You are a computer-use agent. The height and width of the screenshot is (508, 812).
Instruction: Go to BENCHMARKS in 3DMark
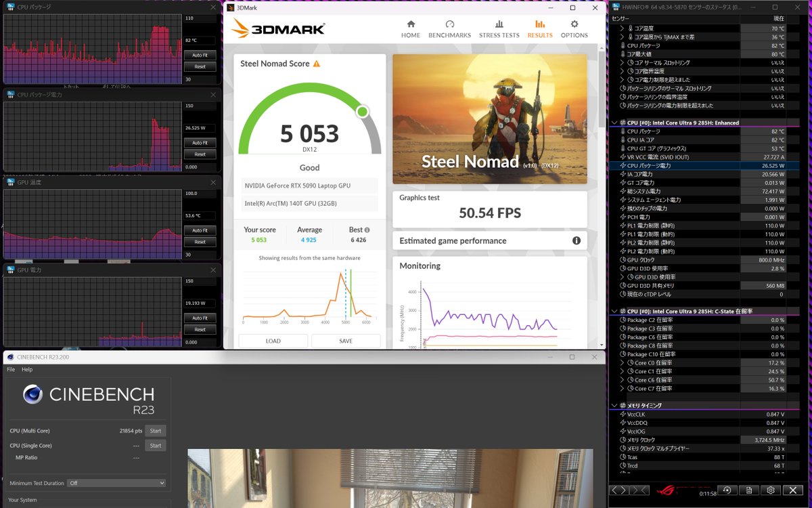click(x=449, y=28)
